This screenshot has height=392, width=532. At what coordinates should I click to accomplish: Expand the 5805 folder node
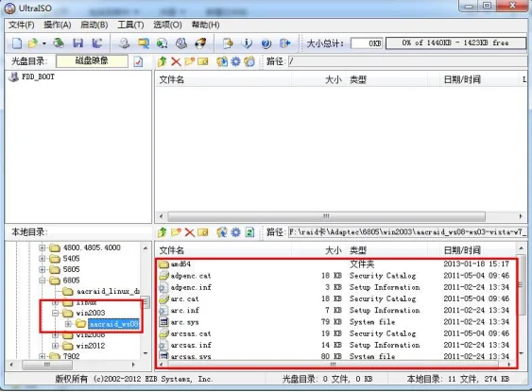coord(42,269)
